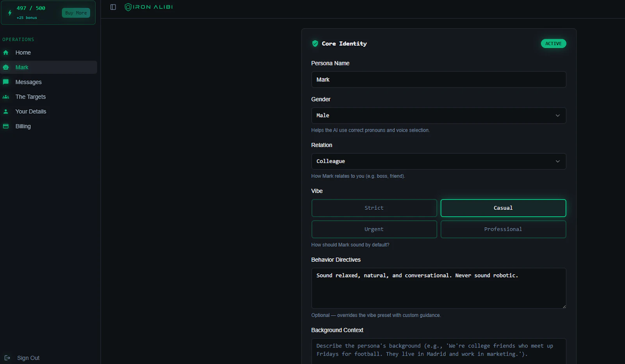Viewport: 625px width, 364px height.
Task: Click 'How should Mark sound by default?' hint
Action: click(x=350, y=245)
